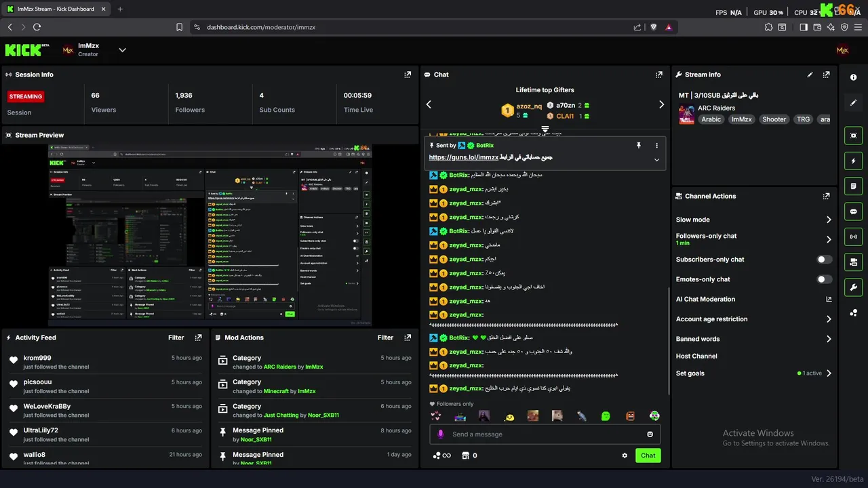Expand Account age restriction options
Image resolution: width=868 pixels, height=488 pixels.
tap(829, 319)
